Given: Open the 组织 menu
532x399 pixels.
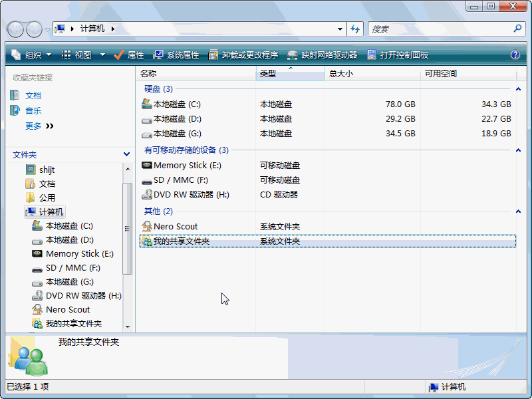Looking at the screenshot, I should (x=31, y=55).
